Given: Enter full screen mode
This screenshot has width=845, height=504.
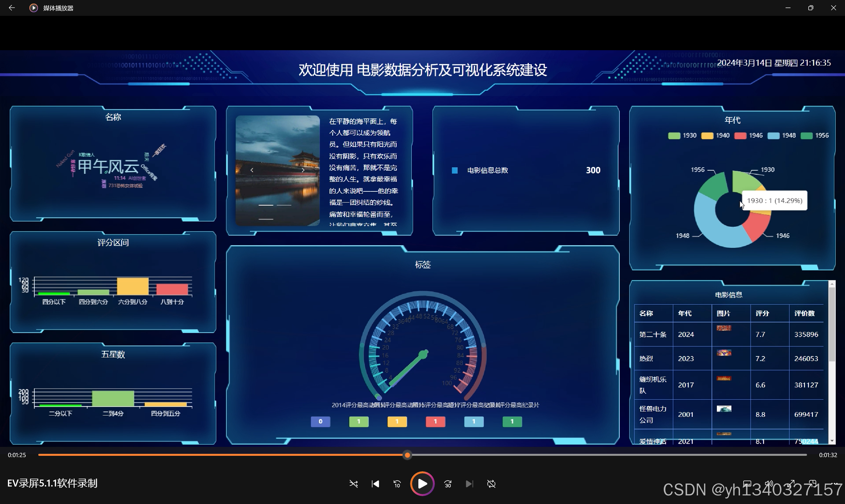Looking at the screenshot, I should tap(791, 483).
